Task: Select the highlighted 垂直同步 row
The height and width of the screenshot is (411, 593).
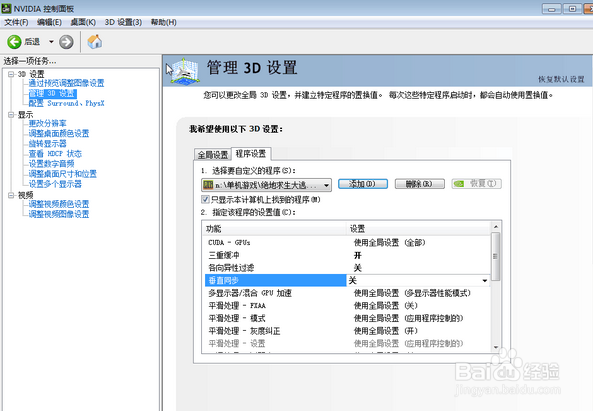Action: pyautogui.click(x=276, y=281)
